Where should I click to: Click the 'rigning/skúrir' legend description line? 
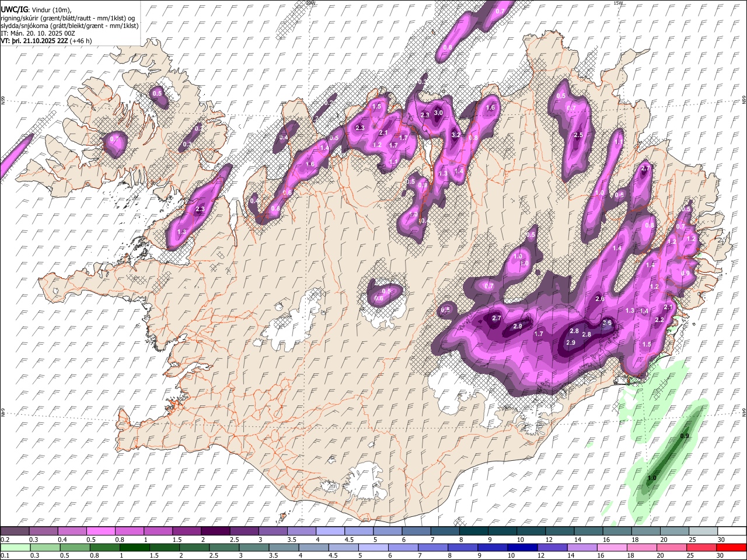[x=68, y=19]
